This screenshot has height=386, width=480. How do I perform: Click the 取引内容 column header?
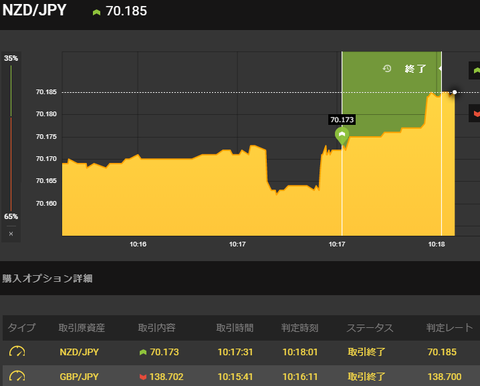[157, 328]
